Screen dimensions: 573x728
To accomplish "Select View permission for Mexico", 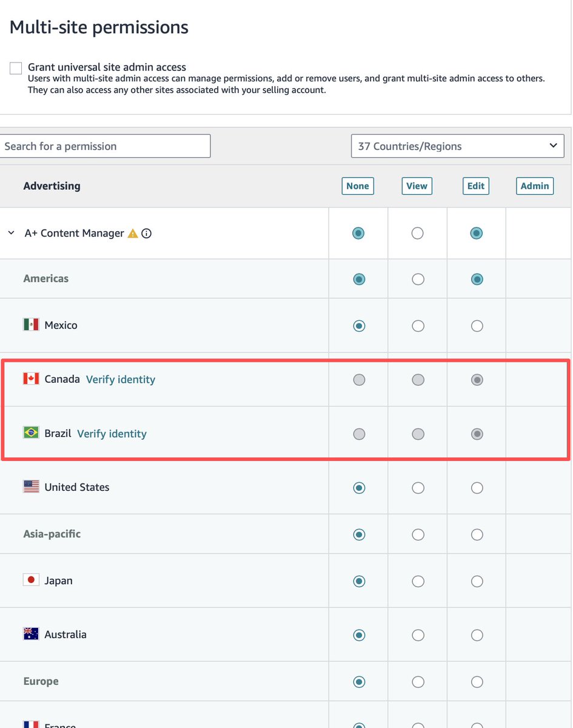I will pos(418,326).
